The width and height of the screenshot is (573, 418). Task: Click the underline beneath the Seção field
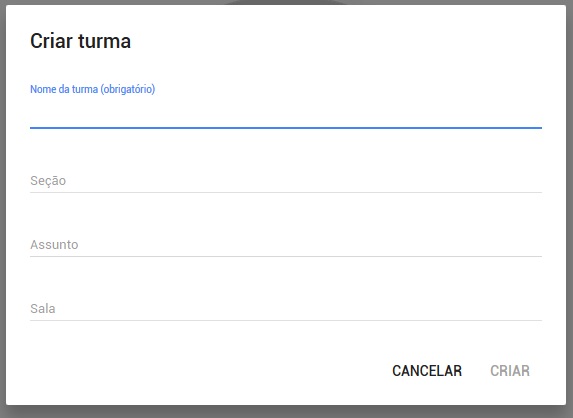point(286,192)
